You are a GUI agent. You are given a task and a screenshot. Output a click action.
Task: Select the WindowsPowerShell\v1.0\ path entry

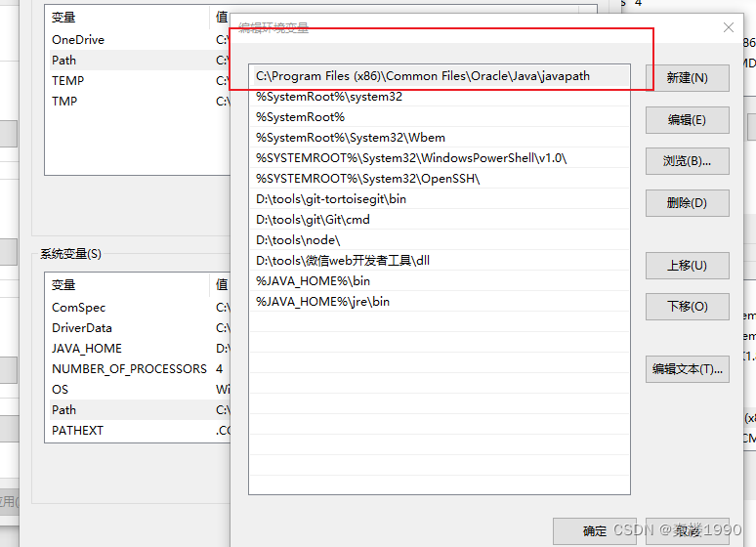tap(440, 157)
